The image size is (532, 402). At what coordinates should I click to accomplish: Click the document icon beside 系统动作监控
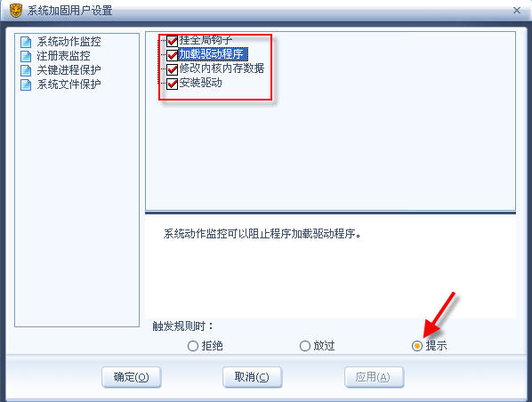pyautogui.click(x=26, y=42)
